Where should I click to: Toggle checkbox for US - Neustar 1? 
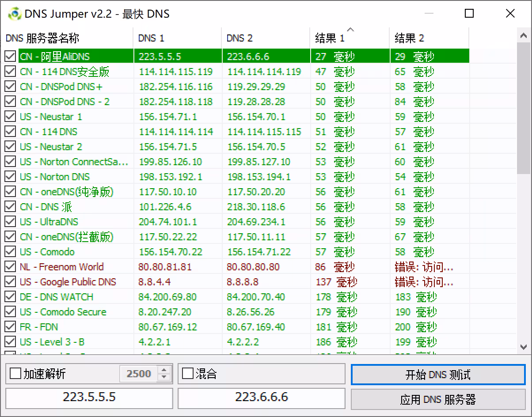(x=10, y=117)
